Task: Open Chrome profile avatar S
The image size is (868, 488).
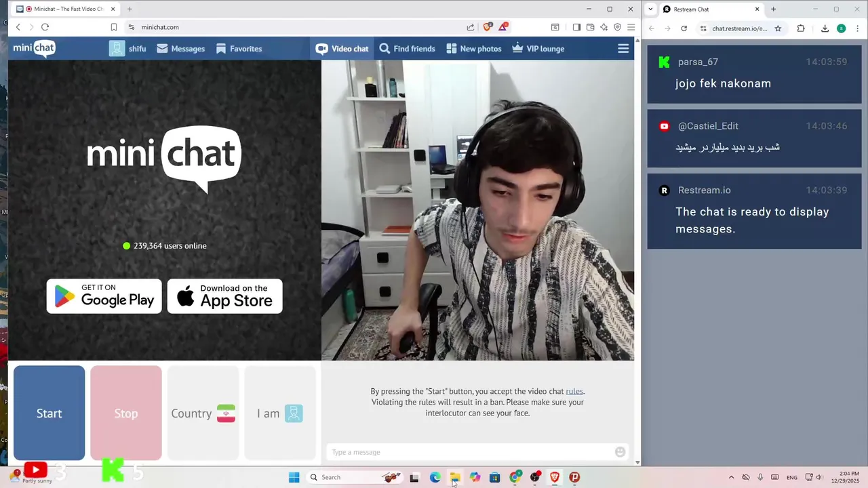Action: click(841, 28)
